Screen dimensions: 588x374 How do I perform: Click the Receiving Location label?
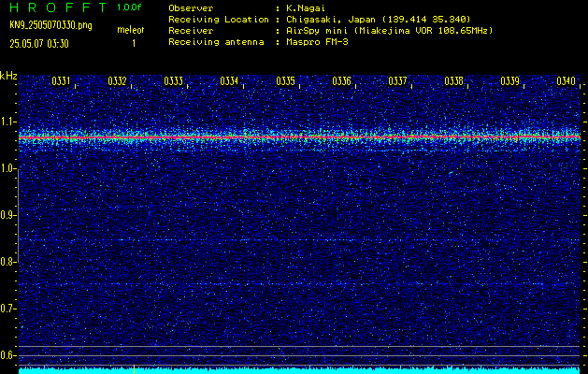(219, 19)
